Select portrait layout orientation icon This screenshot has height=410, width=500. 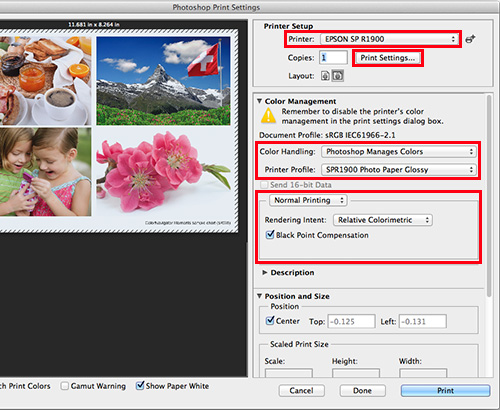pyautogui.click(x=325, y=76)
